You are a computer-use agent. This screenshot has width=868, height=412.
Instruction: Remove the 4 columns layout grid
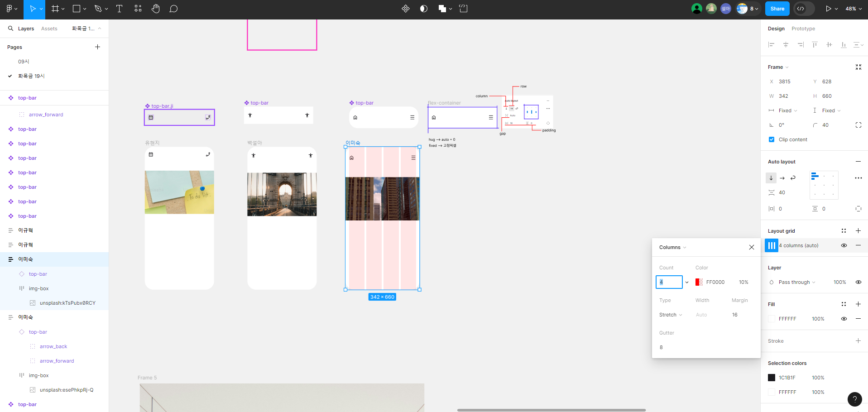point(858,245)
